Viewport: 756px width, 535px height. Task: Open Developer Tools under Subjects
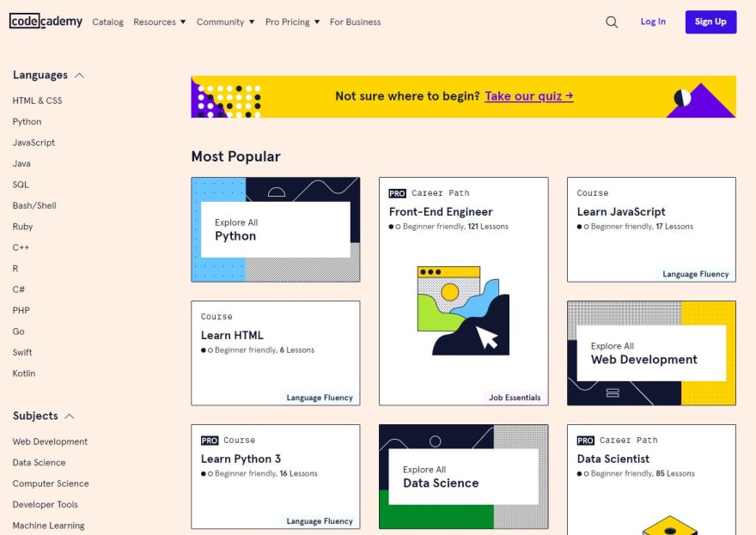46,505
